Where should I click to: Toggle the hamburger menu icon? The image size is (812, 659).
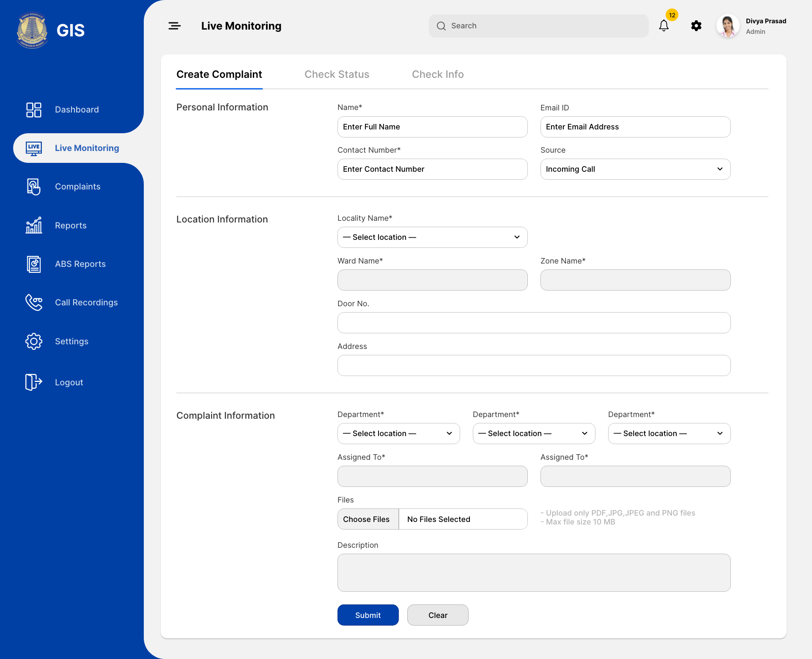(x=174, y=26)
